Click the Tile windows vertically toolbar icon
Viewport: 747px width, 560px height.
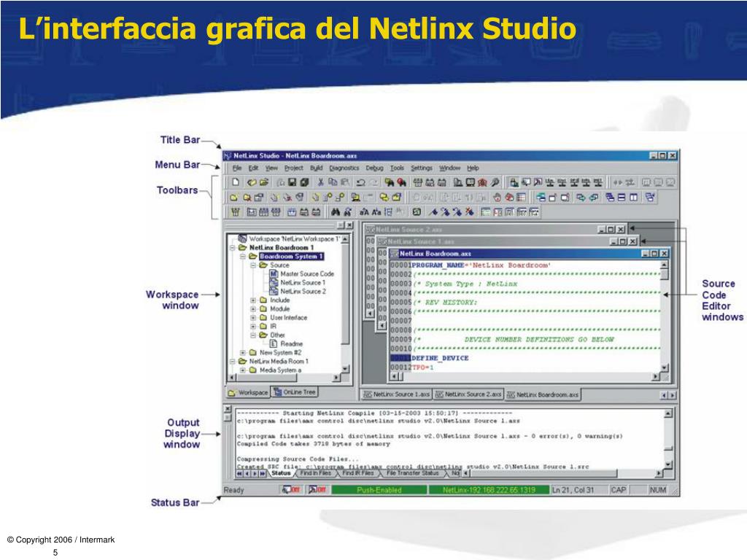pyautogui.click(x=634, y=197)
